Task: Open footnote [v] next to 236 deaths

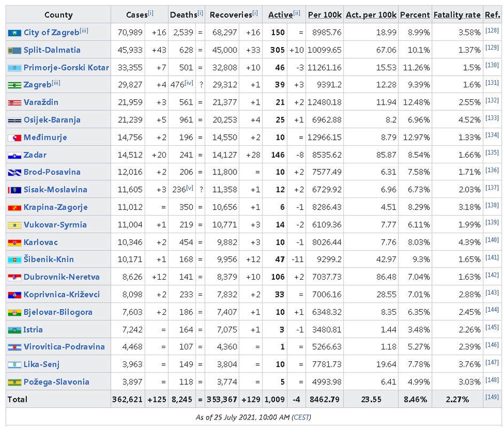Action: (190, 188)
